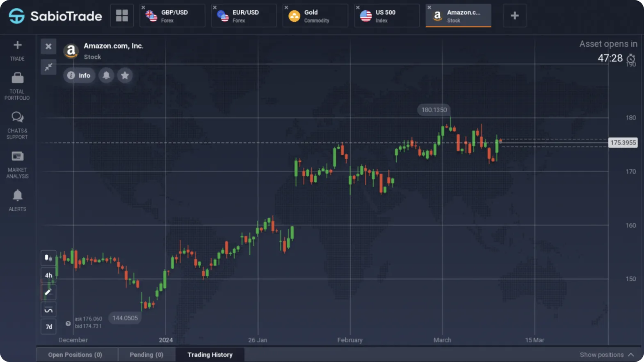Screen dimensions: 644x362
Task: Click the 47:28 countdown text
Action: [610, 58]
